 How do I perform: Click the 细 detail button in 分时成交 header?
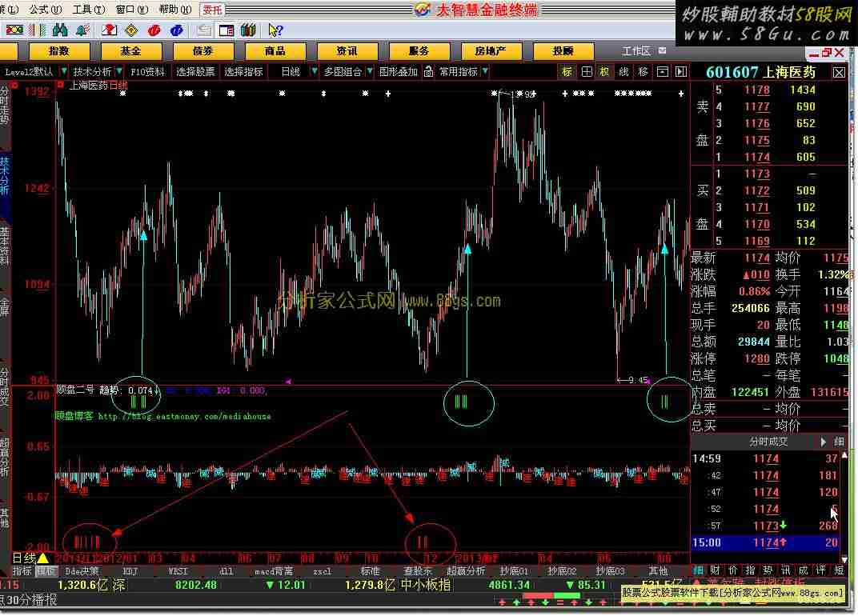click(839, 442)
